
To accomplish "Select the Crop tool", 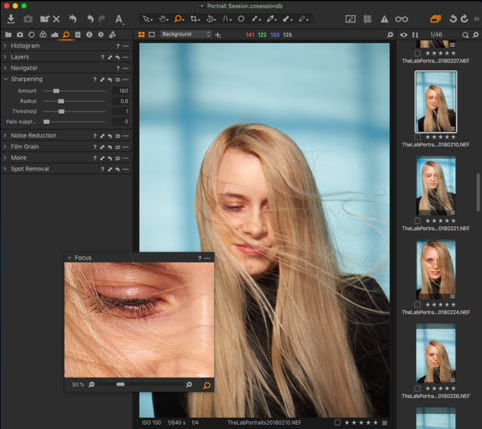I will 195,19.
